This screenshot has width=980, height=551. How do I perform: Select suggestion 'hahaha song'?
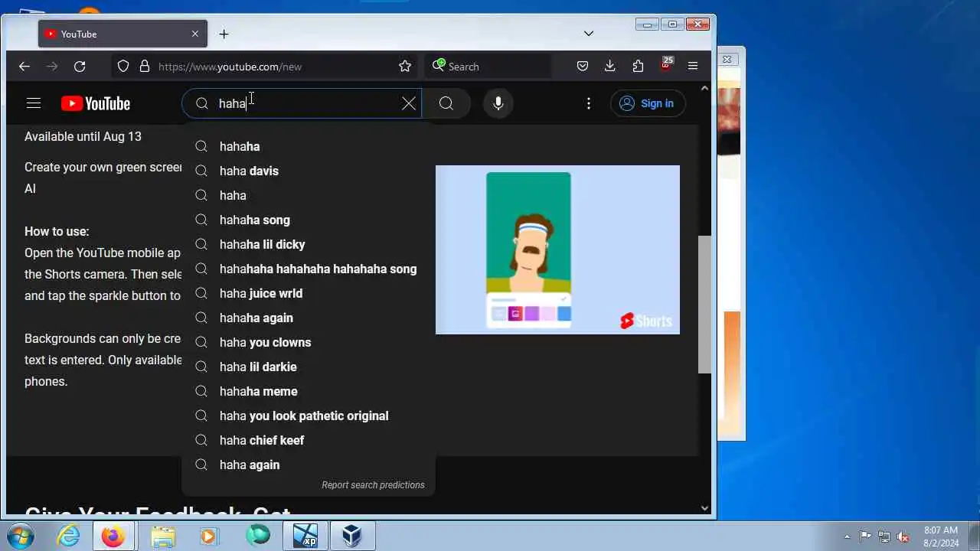point(309,220)
